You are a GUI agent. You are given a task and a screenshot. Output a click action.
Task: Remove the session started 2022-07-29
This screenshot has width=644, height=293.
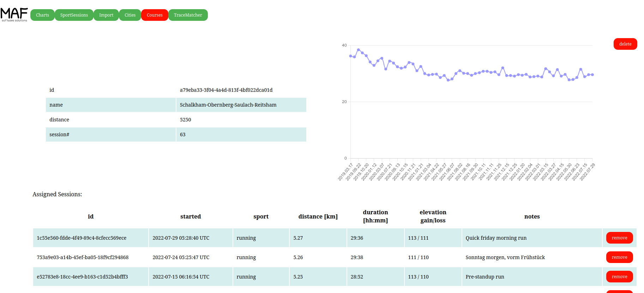[620, 238]
